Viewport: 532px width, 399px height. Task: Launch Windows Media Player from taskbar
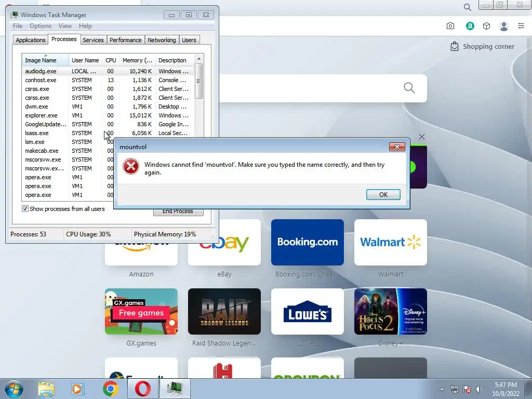pyautogui.click(x=77, y=389)
